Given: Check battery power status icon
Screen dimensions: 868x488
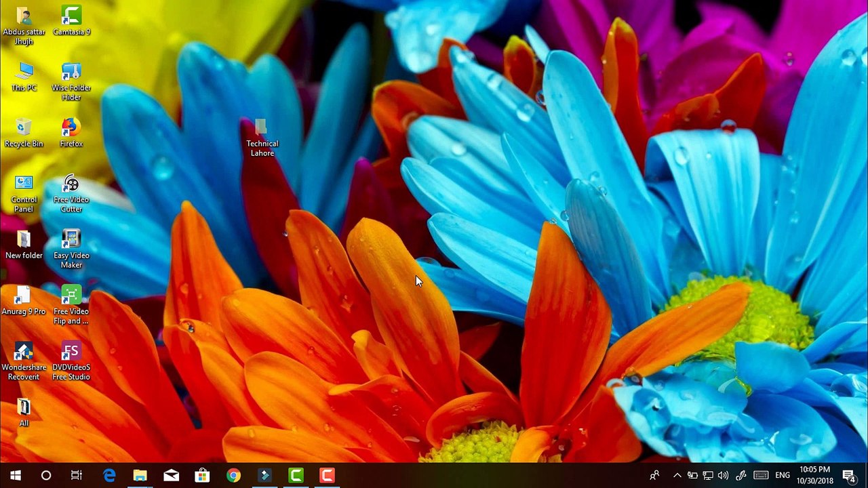Looking at the screenshot, I should point(692,475).
